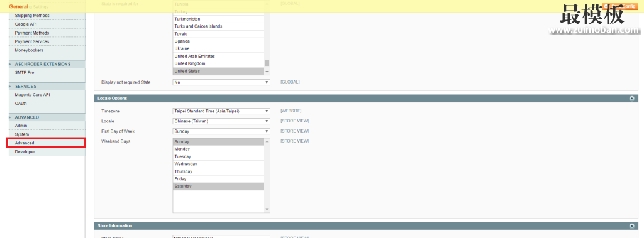The image size is (644, 238).
Task: Open the Display not required State dropdown
Action: pos(221,82)
